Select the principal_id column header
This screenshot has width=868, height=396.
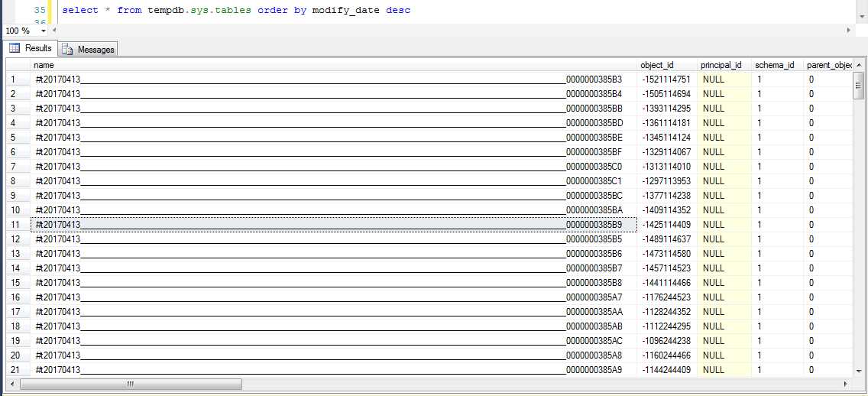tap(724, 65)
